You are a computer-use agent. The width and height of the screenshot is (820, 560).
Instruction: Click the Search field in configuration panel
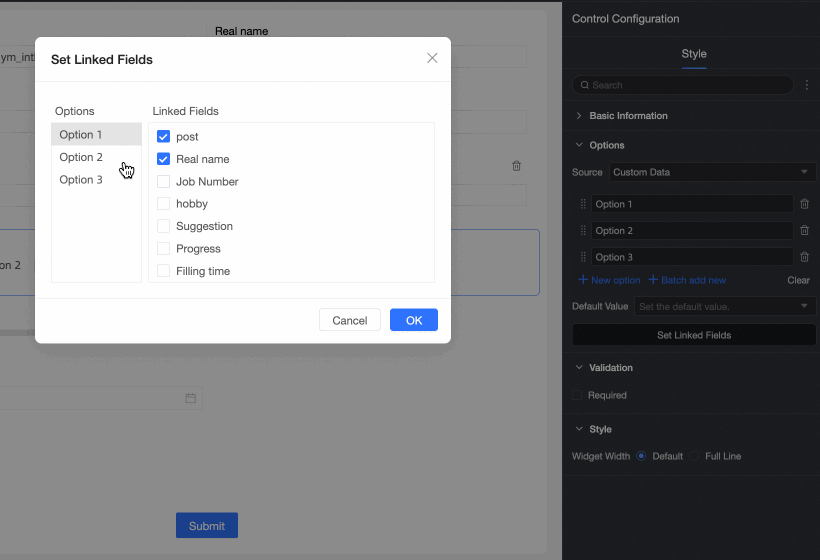click(x=683, y=85)
